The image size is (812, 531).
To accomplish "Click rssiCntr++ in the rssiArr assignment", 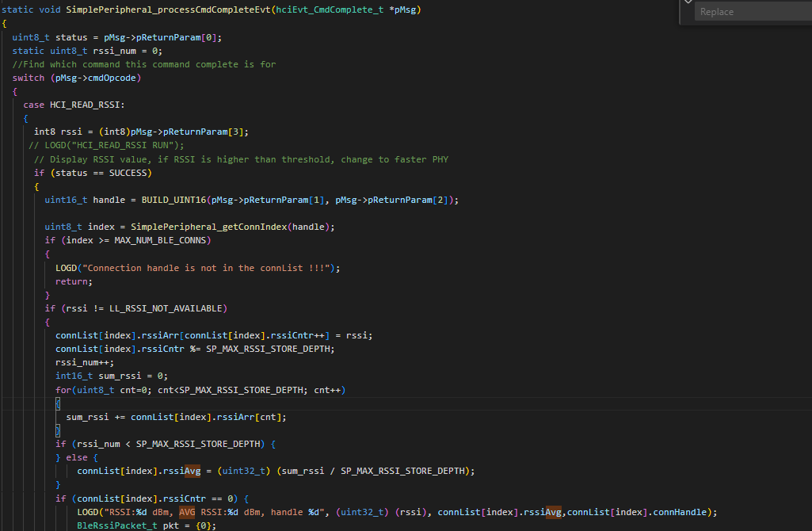I will pyautogui.click(x=298, y=335).
